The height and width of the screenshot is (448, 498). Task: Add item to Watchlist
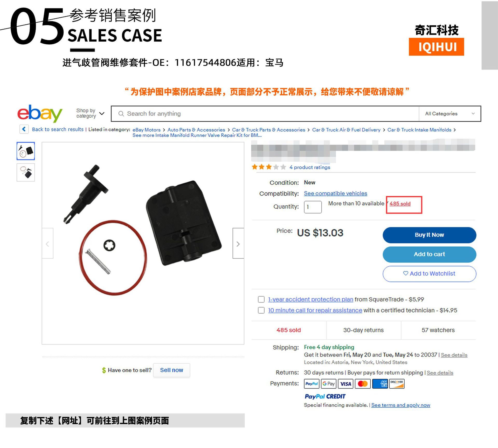(x=429, y=274)
